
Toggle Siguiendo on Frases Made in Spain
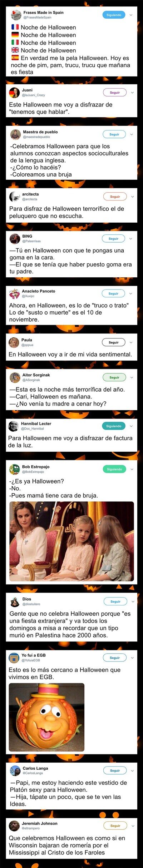[x=114, y=15]
